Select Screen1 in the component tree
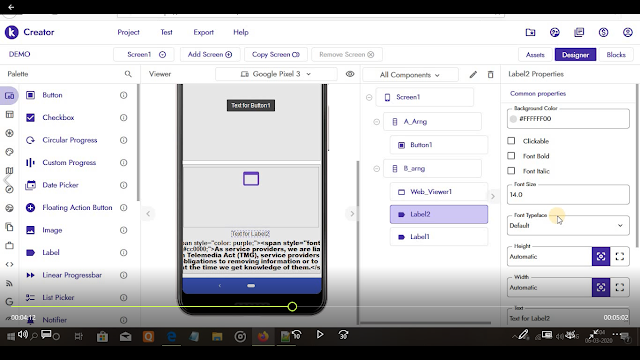640x360 pixels. click(x=424, y=97)
